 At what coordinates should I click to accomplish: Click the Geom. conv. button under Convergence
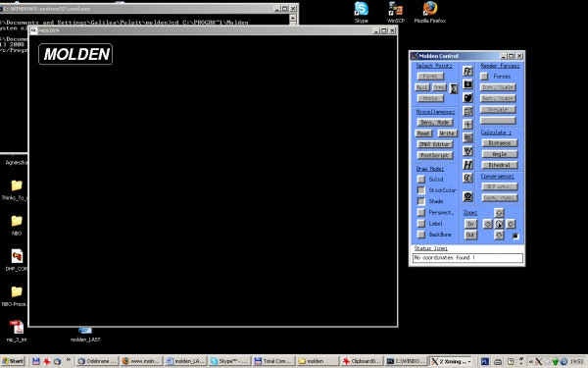click(500, 198)
